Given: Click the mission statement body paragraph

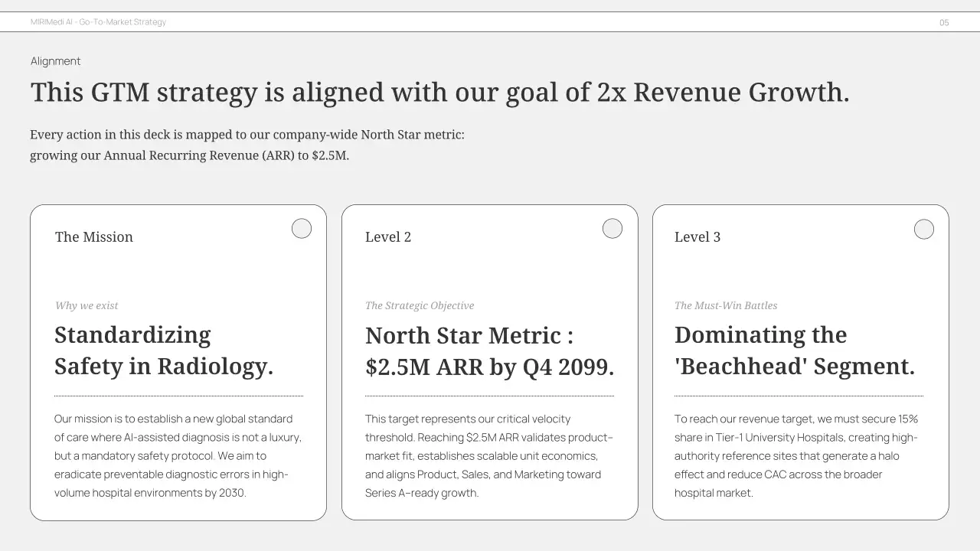Looking at the screenshot, I should tap(178, 456).
